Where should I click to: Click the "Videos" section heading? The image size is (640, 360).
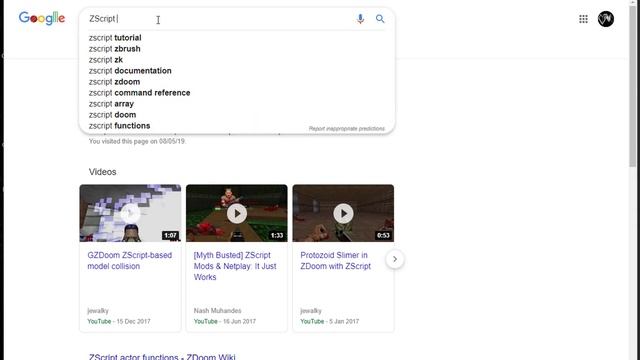(x=102, y=172)
